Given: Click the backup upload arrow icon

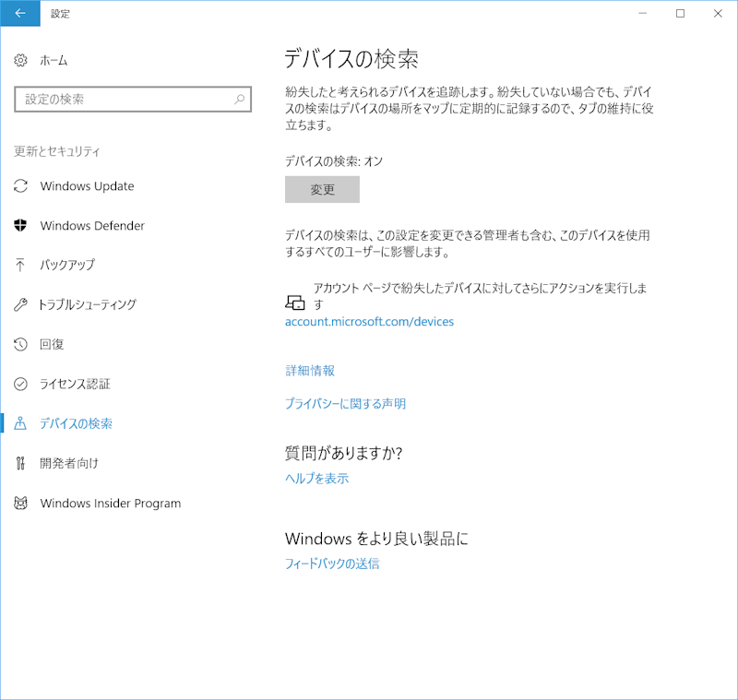Looking at the screenshot, I should point(21,265).
